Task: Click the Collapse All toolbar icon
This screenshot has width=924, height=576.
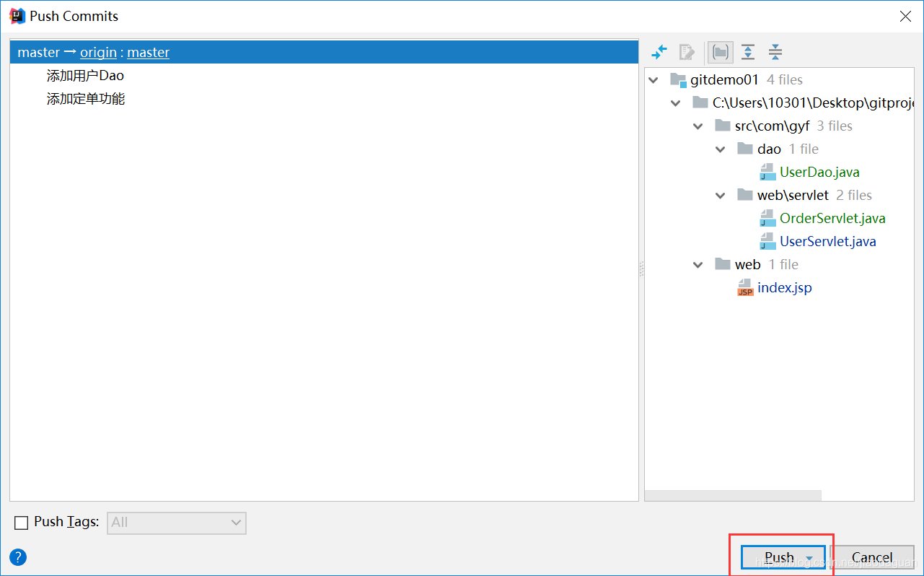Action: coord(775,52)
